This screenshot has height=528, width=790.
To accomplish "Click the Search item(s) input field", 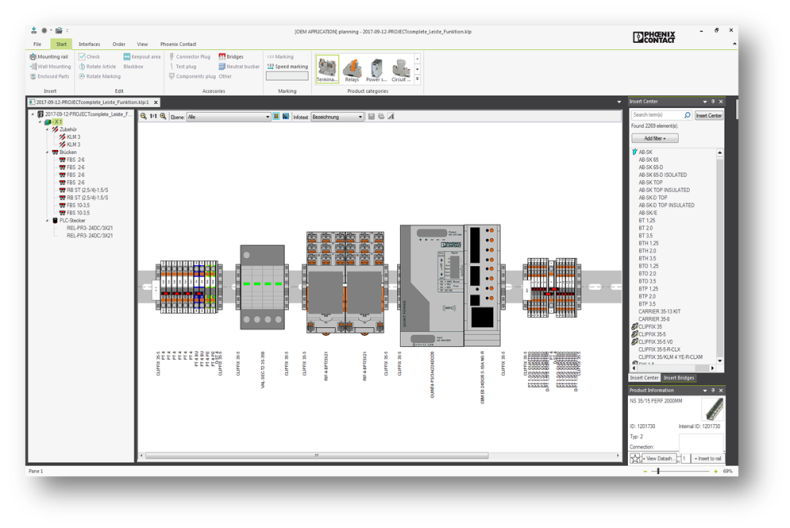I will (656, 116).
